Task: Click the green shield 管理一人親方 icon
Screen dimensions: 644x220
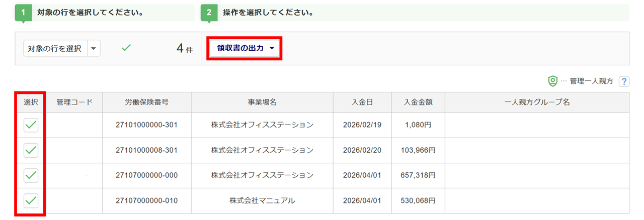Action: tap(552, 81)
